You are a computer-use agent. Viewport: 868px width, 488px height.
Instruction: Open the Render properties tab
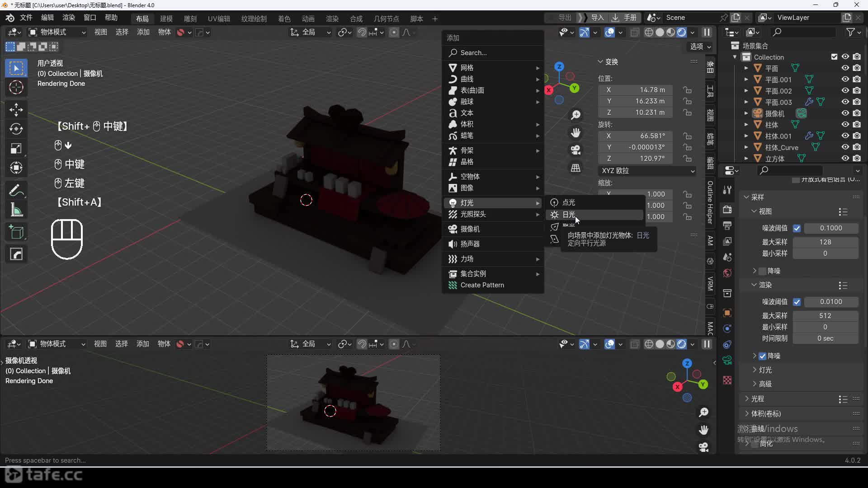click(x=727, y=210)
